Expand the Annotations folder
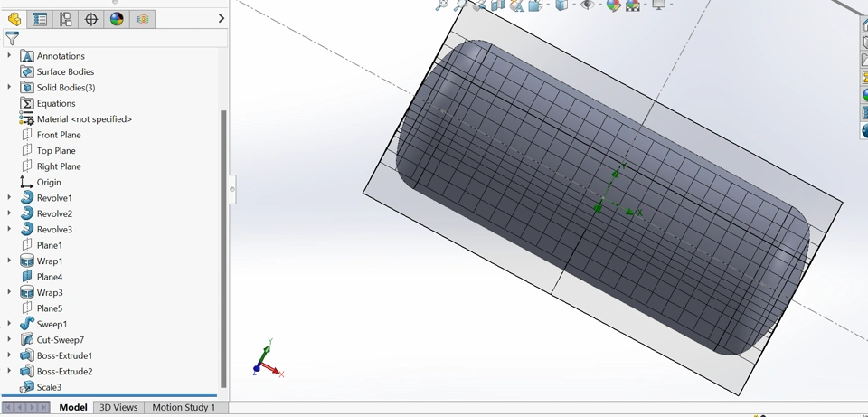This screenshot has width=868, height=417. point(9,56)
